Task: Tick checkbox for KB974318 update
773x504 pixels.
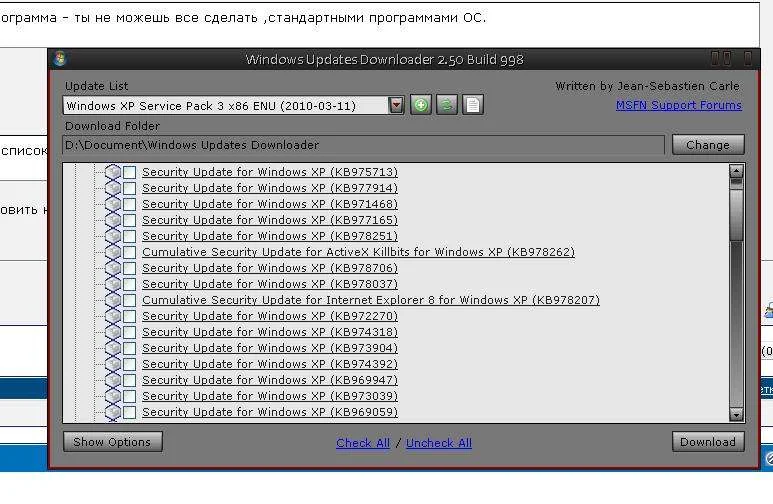Action: click(130, 332)
